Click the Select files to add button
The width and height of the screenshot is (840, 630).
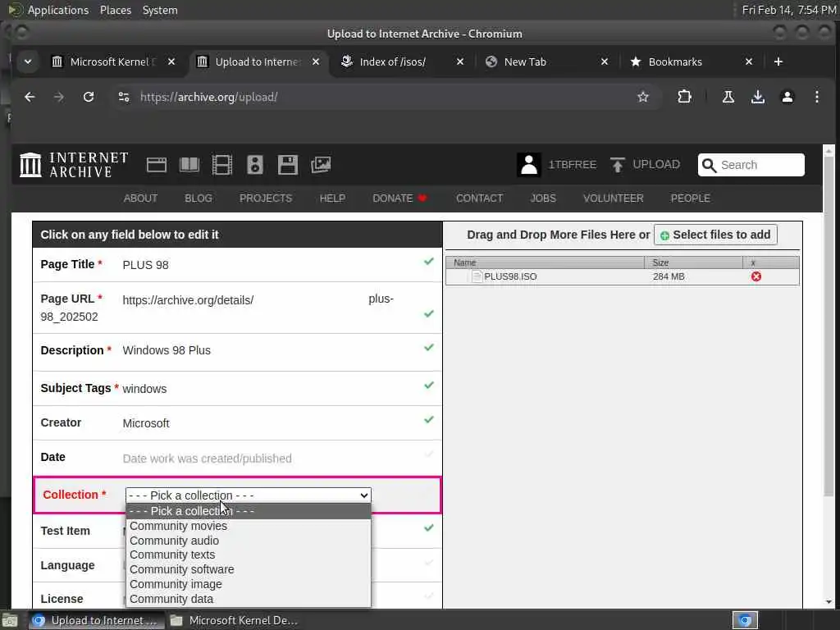tap(715, 235)
